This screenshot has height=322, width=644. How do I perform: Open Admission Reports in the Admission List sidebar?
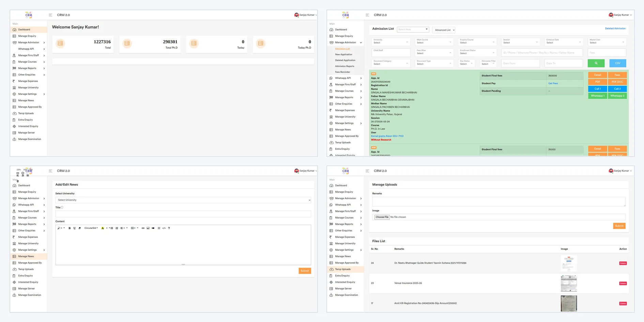[x=344, y=66]
